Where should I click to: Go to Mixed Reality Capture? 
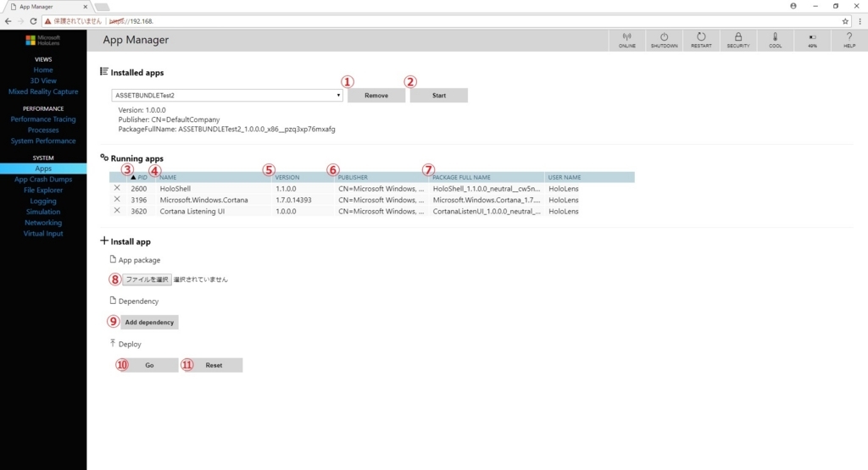[x=43, y=91]
